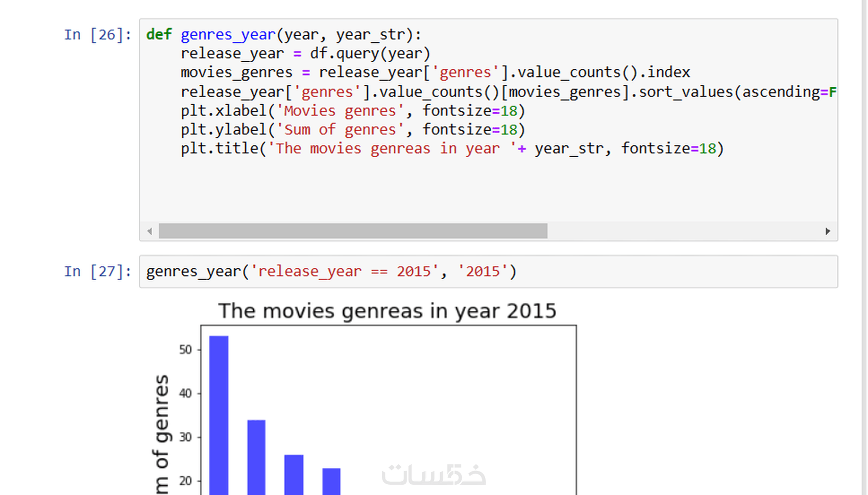
Task: Click the df.query(year) code line
Action: pyautogui.click(x=305, y=54)
